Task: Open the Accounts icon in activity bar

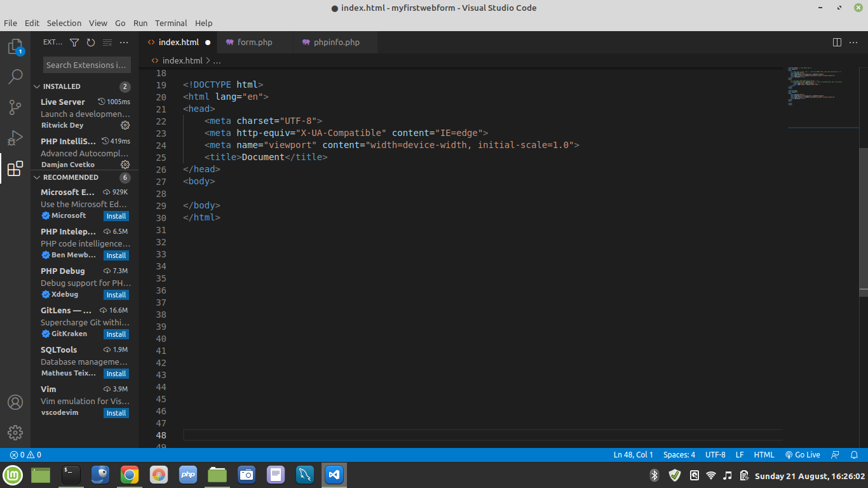Action: tap(15, 402)
